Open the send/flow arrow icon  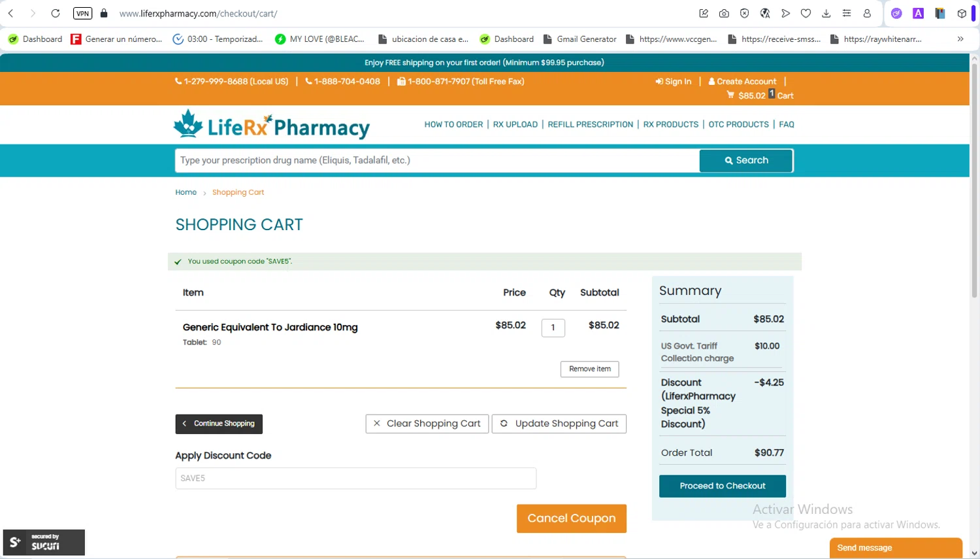click(x=785, y=13)
